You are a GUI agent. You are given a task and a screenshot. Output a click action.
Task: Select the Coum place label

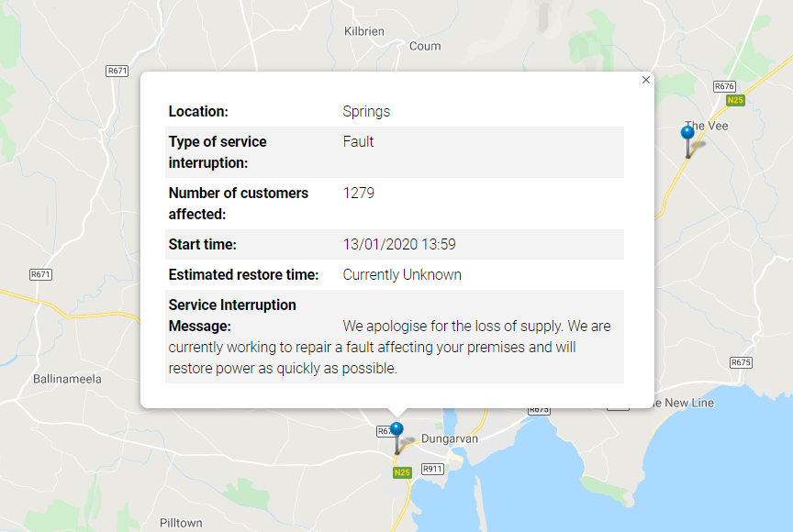point(425,46)
